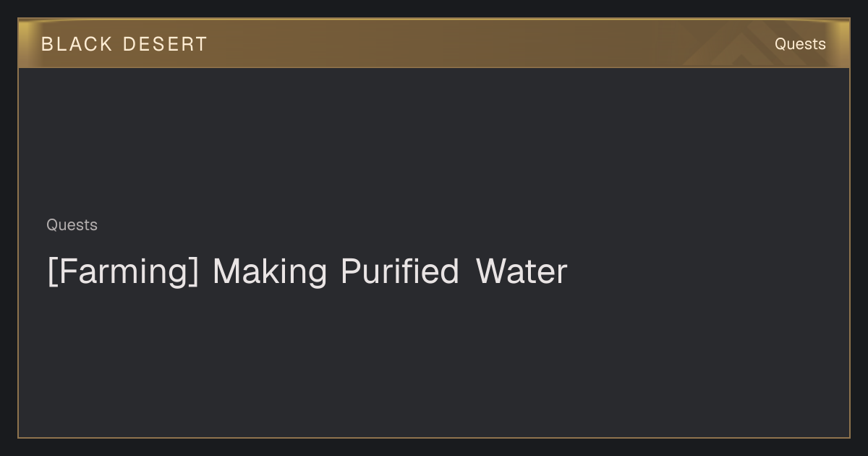Click the "[Farming] Making Purified Water" heading
This screenshot has width=868, height=456.
307,271
